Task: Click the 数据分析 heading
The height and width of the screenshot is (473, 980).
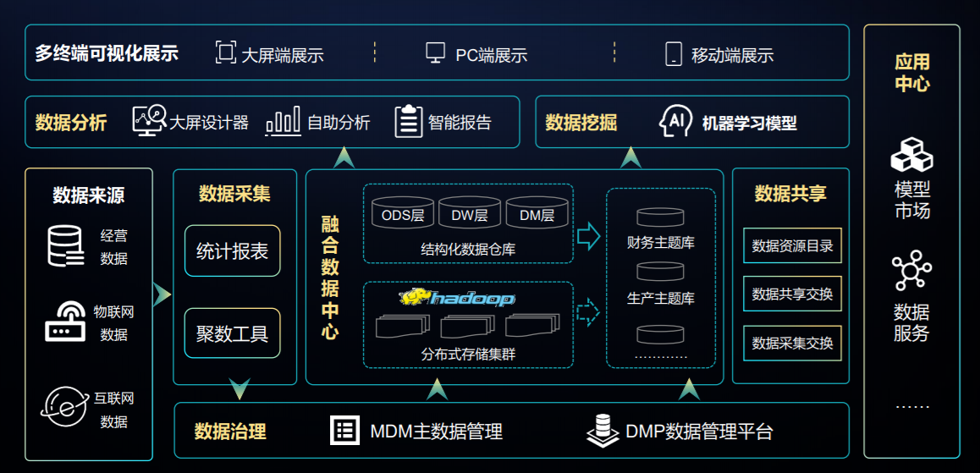Action: click(71, 123)
